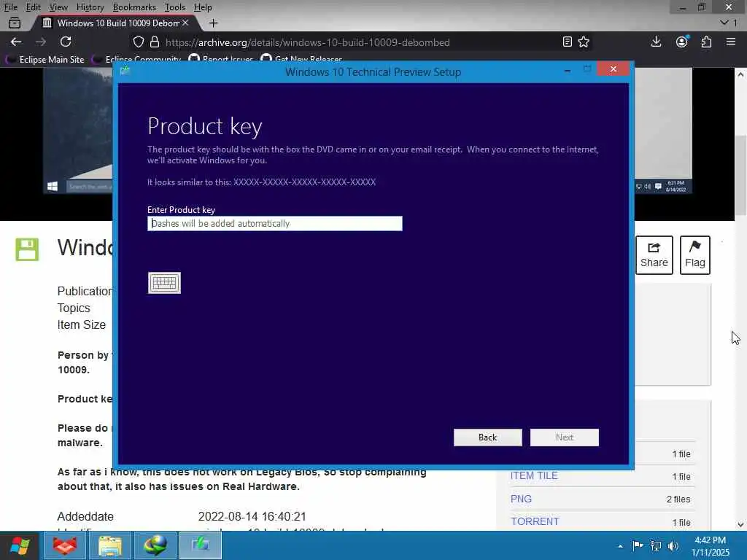Click the Share button on archive.org

[654, 254]
